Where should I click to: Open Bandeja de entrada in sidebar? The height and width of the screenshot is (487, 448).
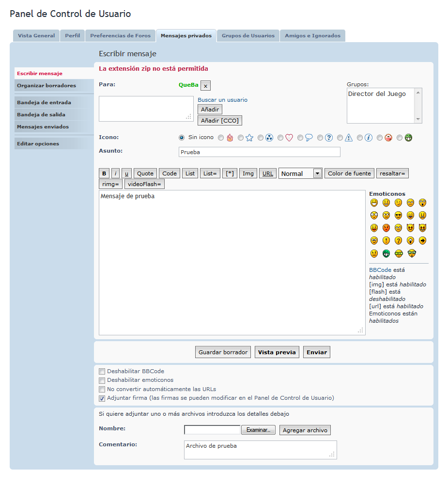coord(44,103)
